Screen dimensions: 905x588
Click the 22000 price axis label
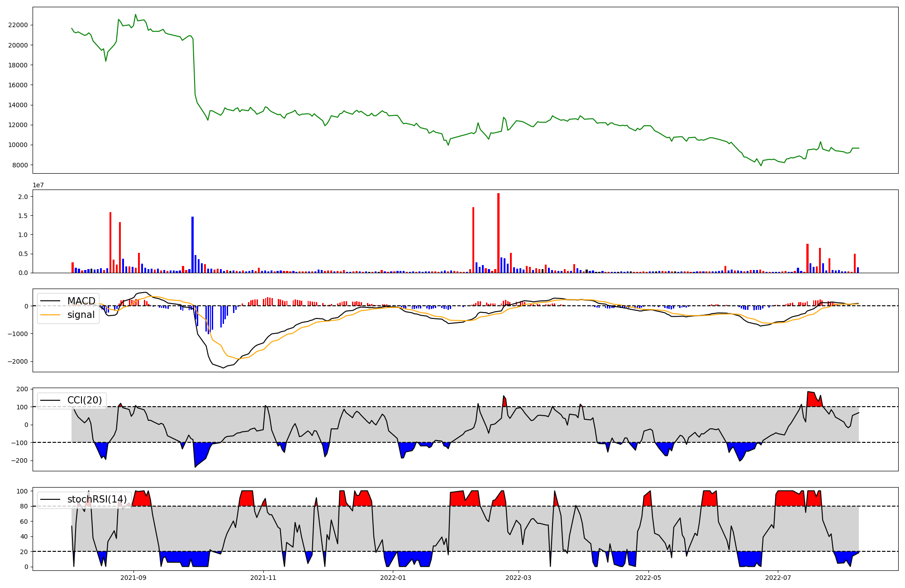pos(18,25)
